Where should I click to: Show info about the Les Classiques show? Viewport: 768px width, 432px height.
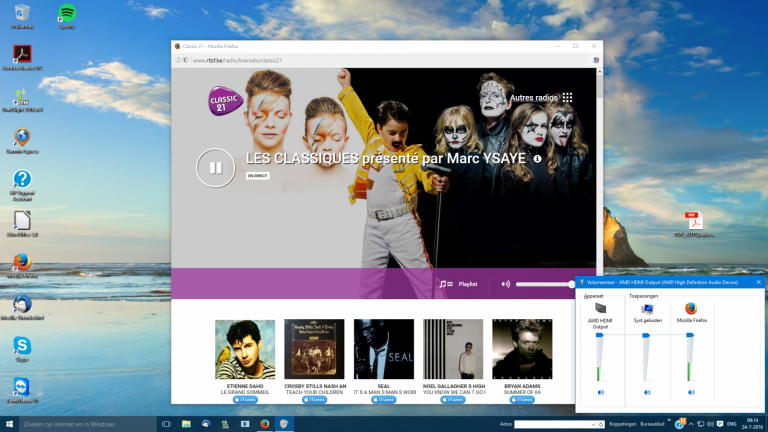(x=537, y=158)
